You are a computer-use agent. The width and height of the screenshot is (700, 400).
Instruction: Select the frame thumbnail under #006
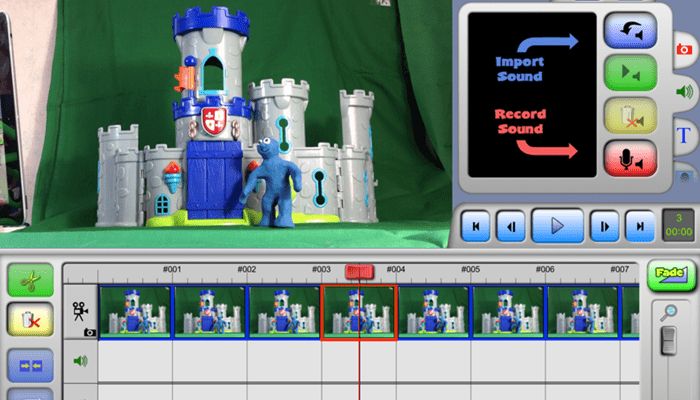(508, 312)
